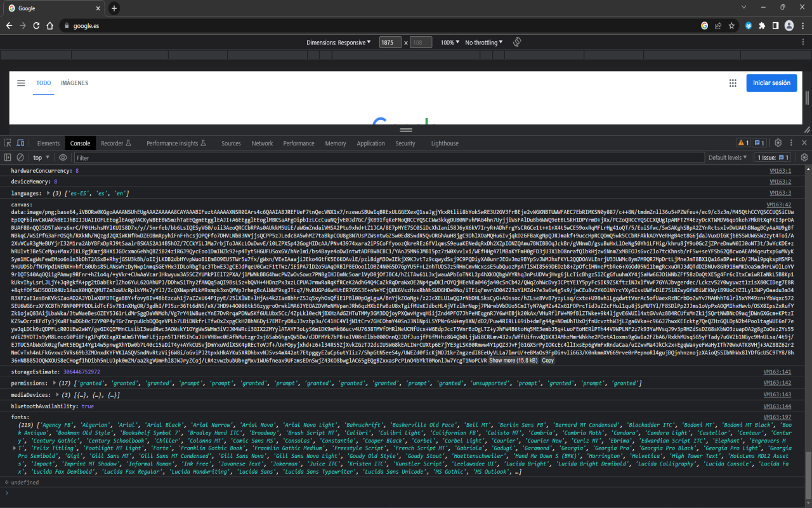Screen dimensions: 812x508
Task: Open the 100% zoom dropdown
Action: tap(450, 43)
